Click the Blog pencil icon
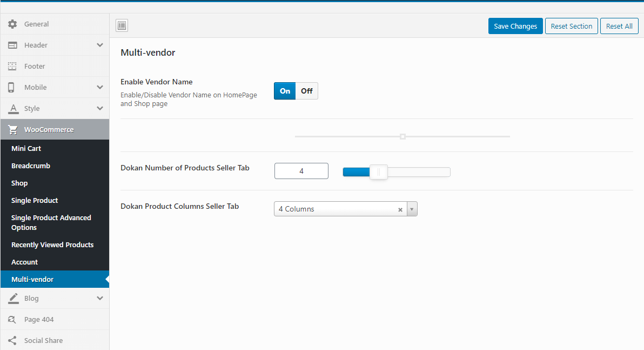 (14, 298)
